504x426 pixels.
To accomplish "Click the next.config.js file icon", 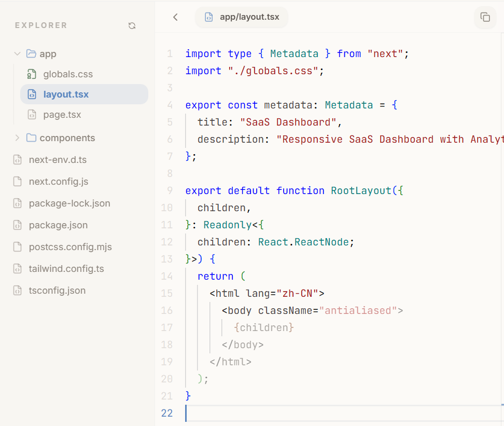I will click(x=18, y=182).
